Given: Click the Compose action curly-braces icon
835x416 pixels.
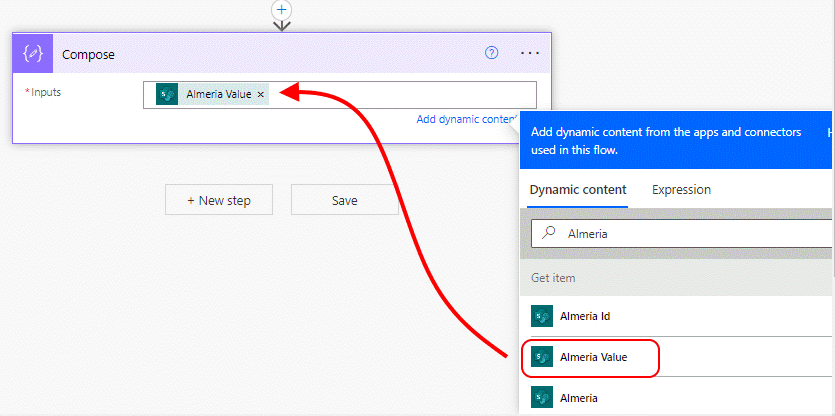Looking at the screenshot, I should tap(32, 53).
